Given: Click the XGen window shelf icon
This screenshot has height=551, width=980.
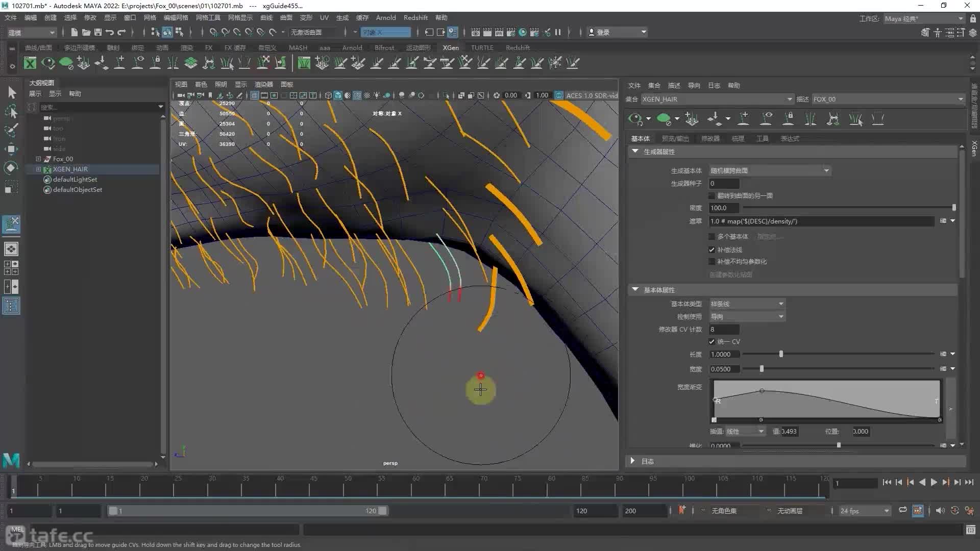Looking at the screenshot, I should 30,63.
